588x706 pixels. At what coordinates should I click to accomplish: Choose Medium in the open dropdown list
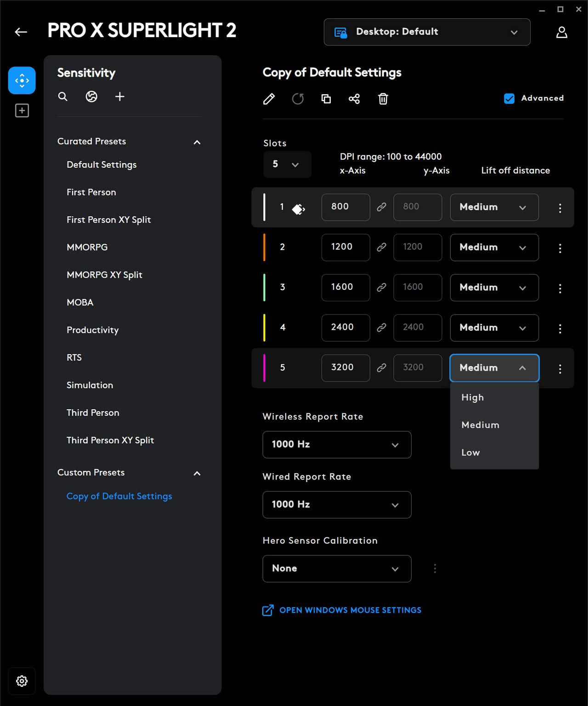point(494,425)
